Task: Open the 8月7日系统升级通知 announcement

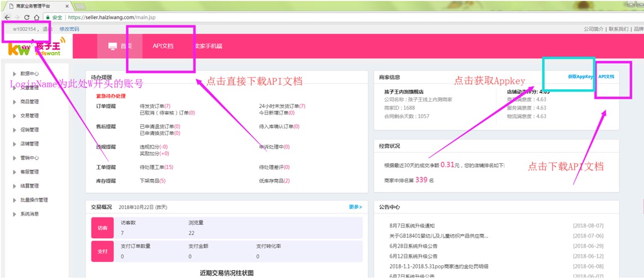Action: pos(412,225)
